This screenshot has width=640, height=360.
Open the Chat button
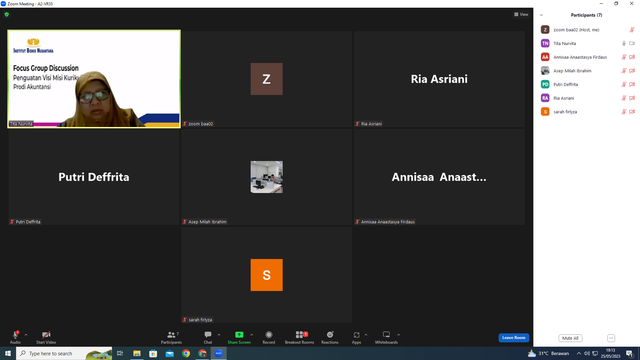208,337
